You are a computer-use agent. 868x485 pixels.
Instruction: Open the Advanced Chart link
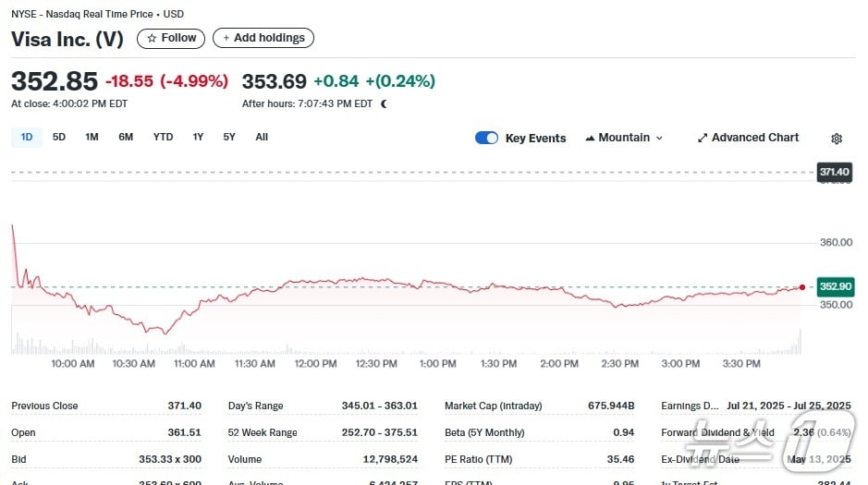(748, 138)
